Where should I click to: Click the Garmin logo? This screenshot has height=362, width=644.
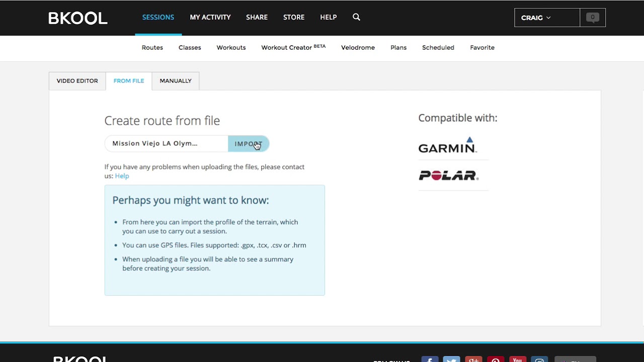pyautogui.click(x=448, y=145)
